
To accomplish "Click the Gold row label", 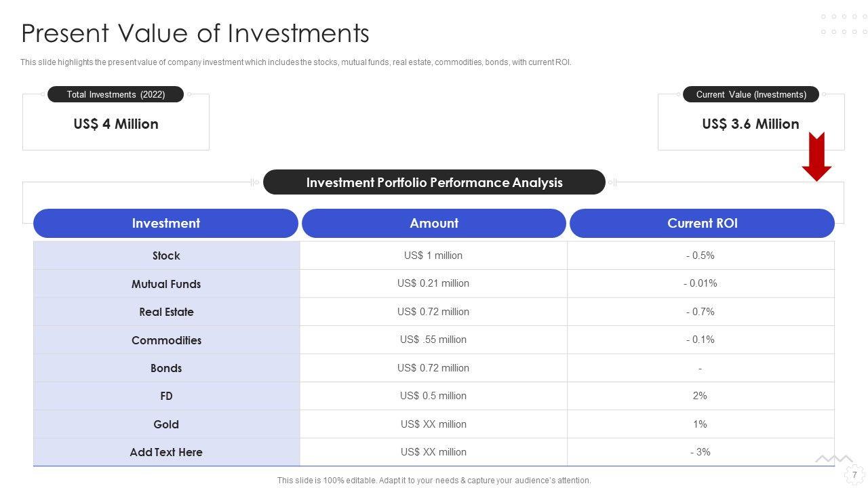I will pos(166,424).
